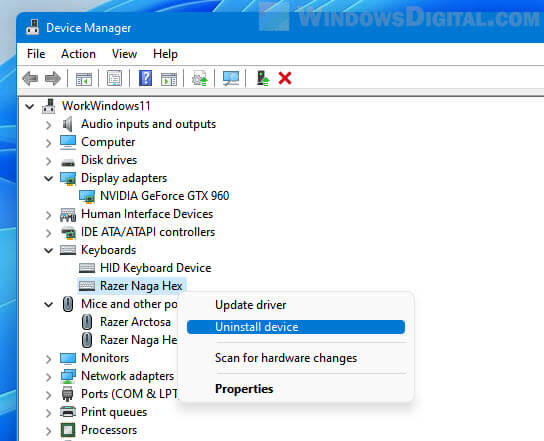Click the blue Help question-mark icon
The width and height of the screenshot is (544, 441).
145,78
